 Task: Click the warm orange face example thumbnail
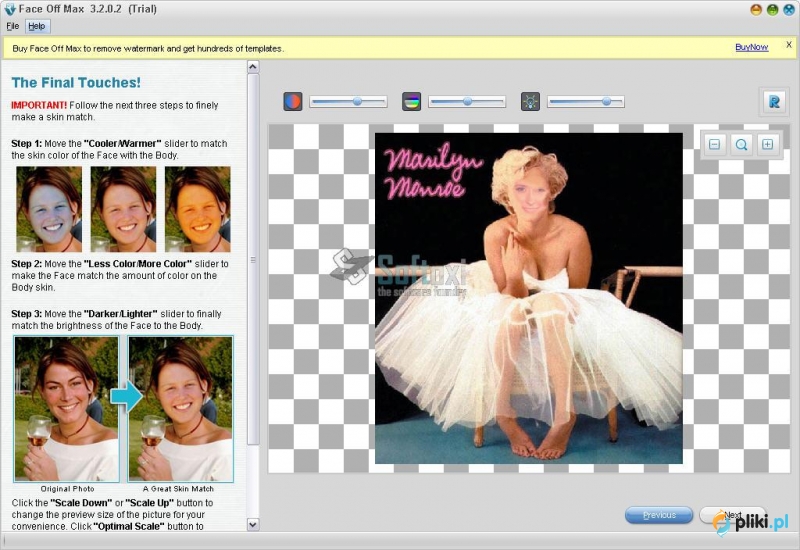pyautogui.click(x=197, y=209)
